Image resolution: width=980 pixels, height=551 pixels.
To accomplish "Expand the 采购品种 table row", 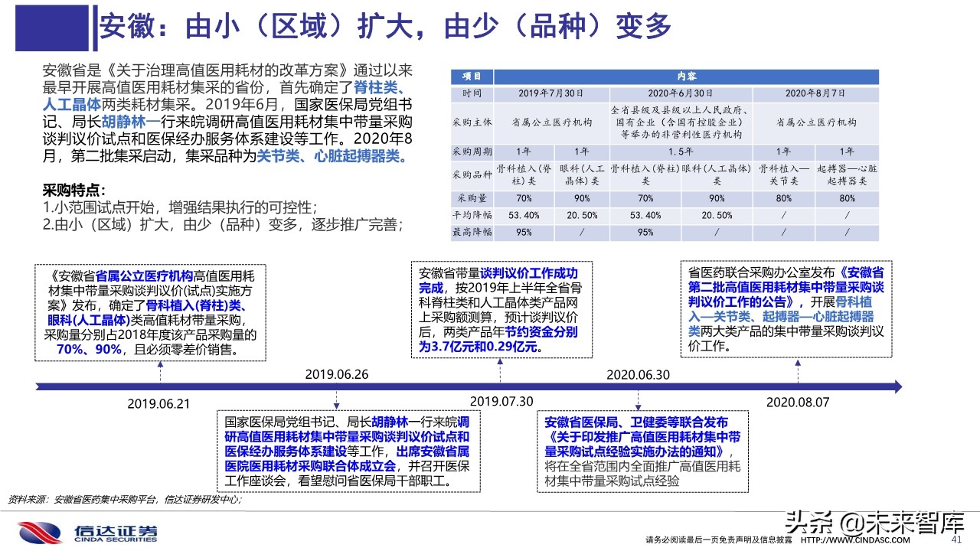I will point(472,174).
